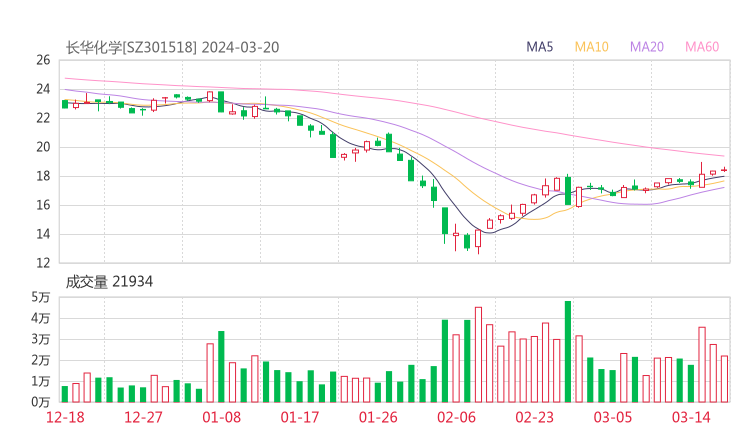
Task: Click the 12 price axis label
Action: (x=43, y=263)
